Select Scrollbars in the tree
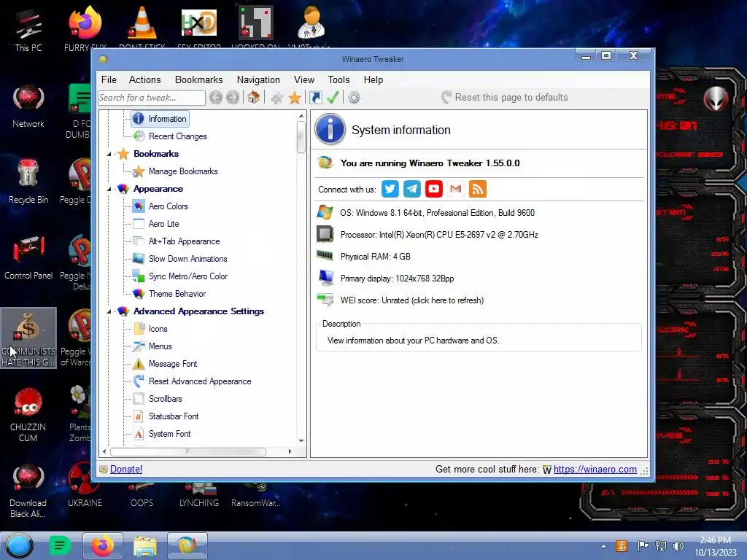 165,399
